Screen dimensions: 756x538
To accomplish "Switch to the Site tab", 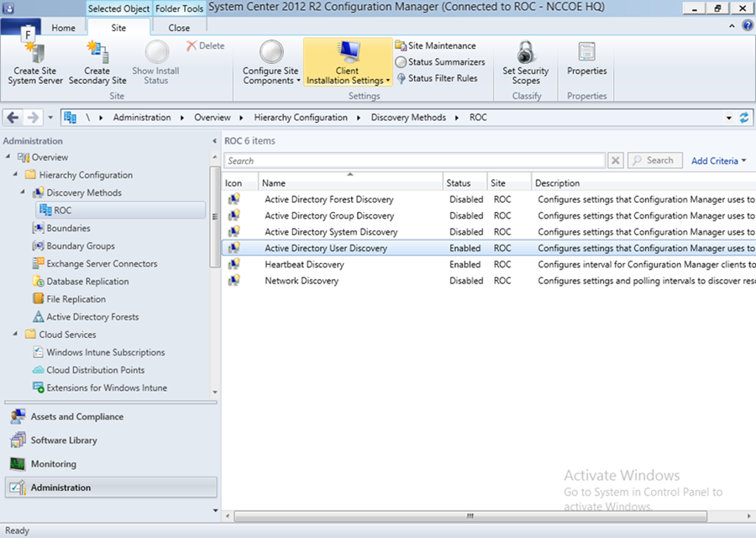I will 118,28.
